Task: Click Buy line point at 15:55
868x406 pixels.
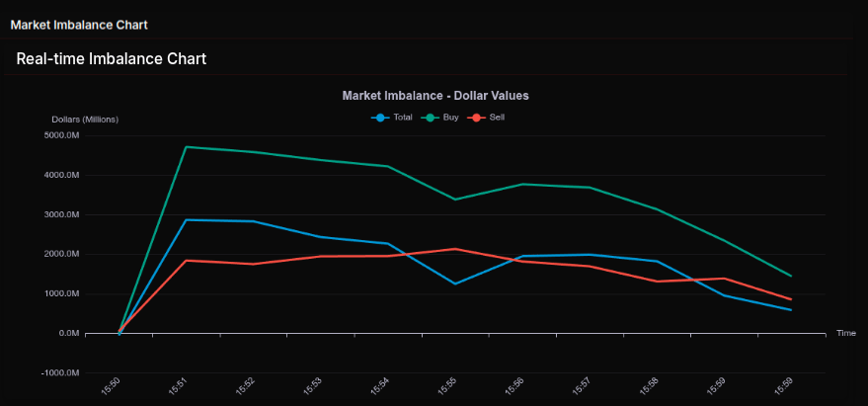Action: click(x=455, y=200)
